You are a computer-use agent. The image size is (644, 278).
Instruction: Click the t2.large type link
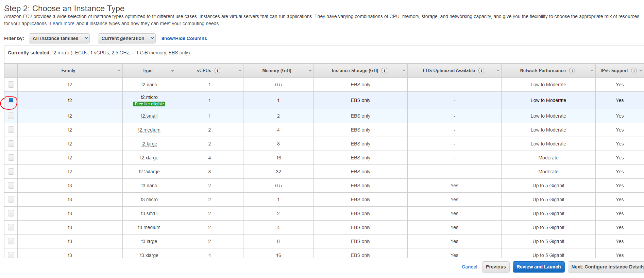pyautogui.click(x=149, y=144)
